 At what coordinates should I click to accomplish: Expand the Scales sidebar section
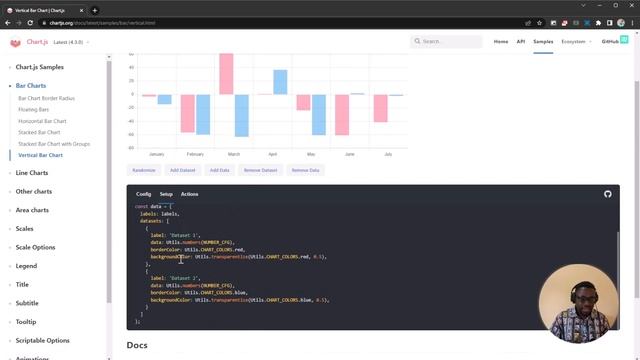pos(24,229)
